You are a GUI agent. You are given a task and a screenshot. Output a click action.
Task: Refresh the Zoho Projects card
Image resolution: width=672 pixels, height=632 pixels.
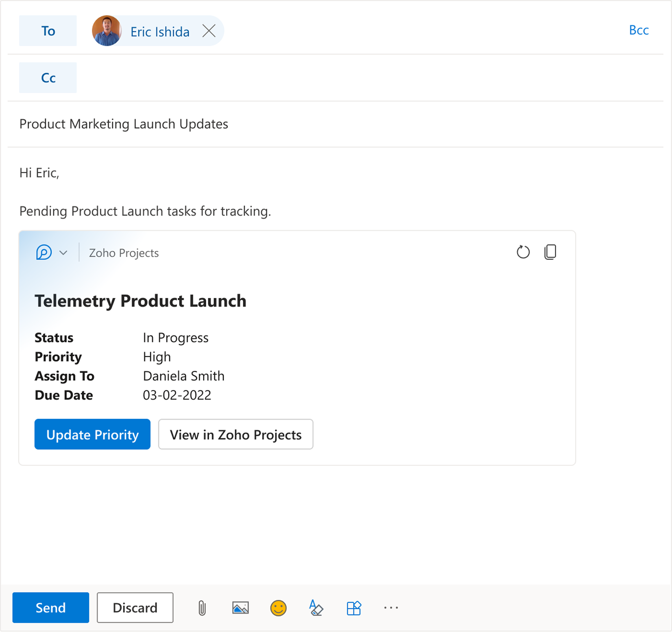click(523, 252)
